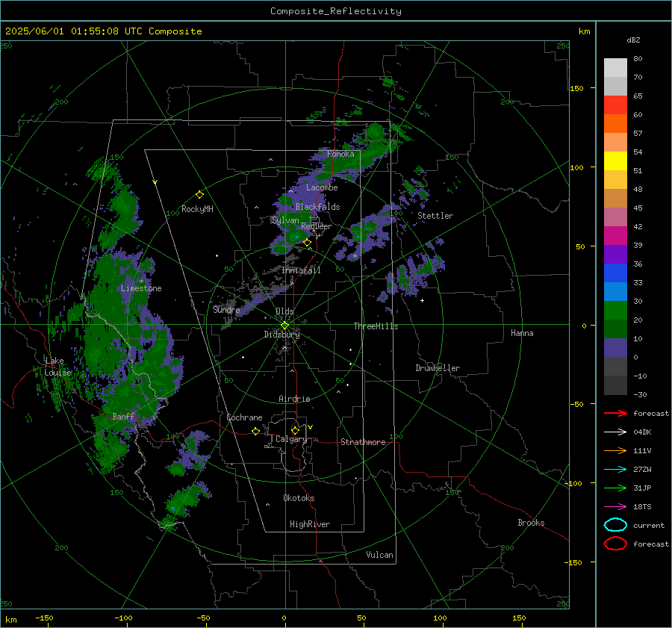Click the Sundre town label
Viewport: 672px width, 628px height.
tap(226, 309)
